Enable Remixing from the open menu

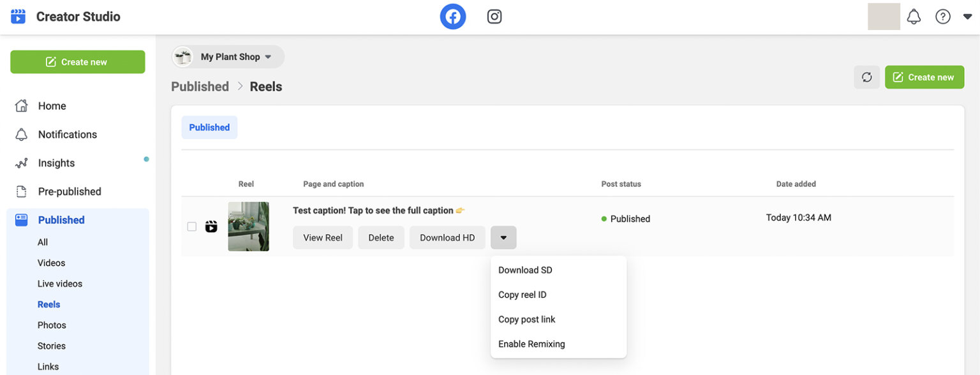[531, 344]
